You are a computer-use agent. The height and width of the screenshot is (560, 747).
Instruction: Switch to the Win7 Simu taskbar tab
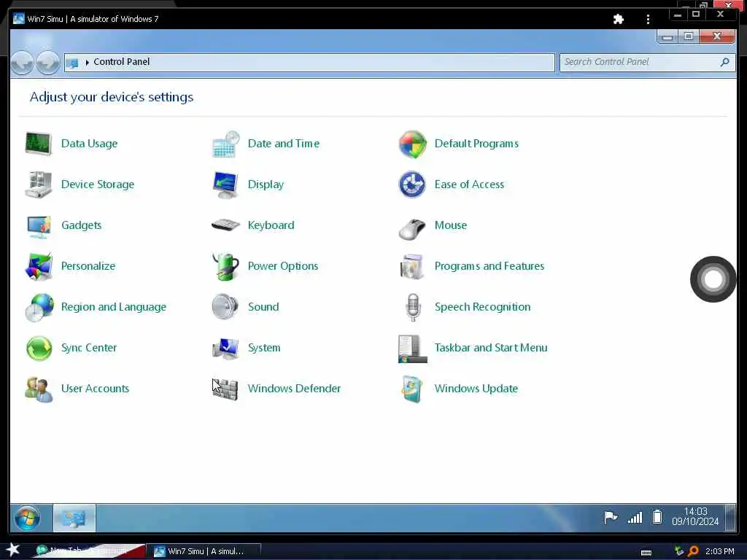tap(204, 551)
